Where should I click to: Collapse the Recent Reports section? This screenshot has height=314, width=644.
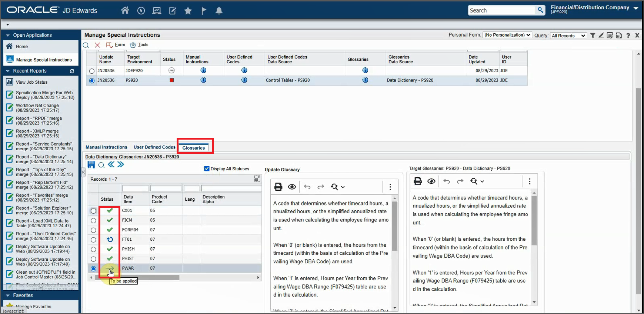click(7, 71)
